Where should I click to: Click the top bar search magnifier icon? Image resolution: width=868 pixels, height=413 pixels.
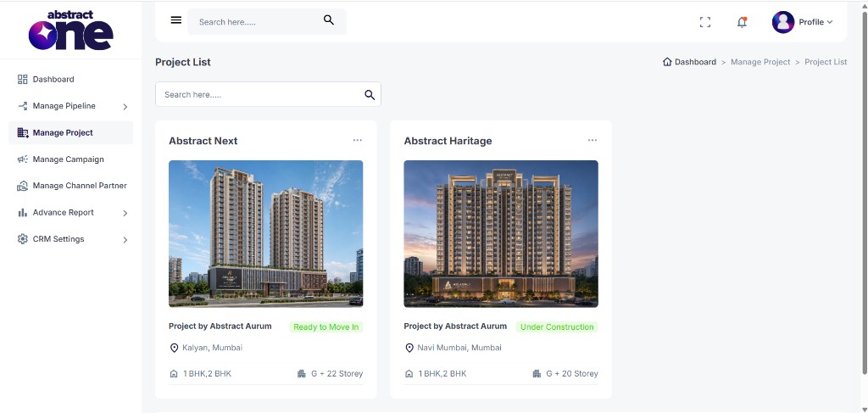pos(329,20)
